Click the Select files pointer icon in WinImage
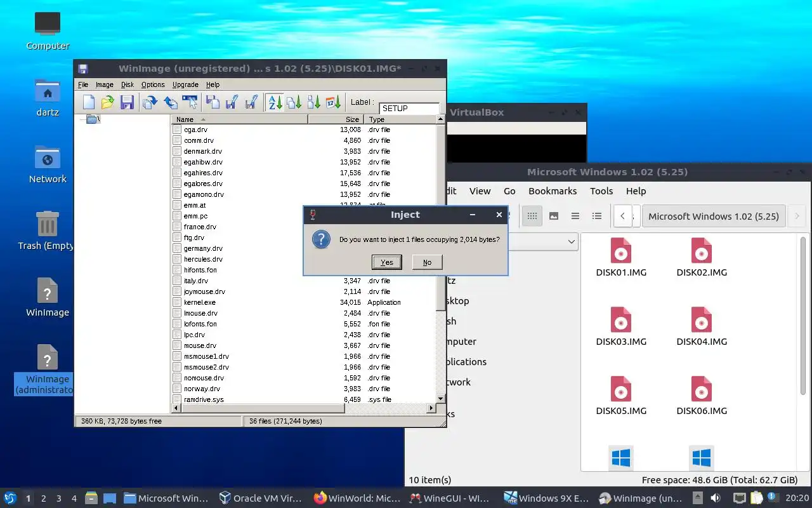Screen dimensions: 812x508 point(190,102)
